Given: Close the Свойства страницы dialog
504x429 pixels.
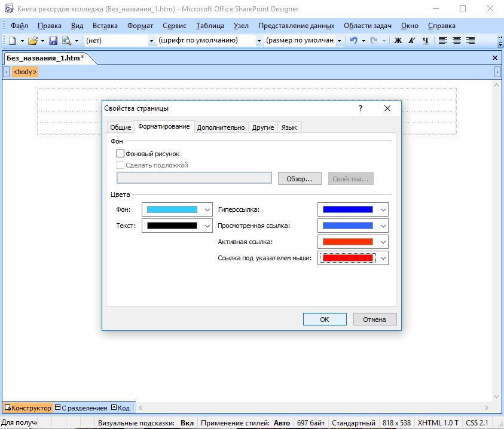Looking at the screenshot, I should point(387,108).
